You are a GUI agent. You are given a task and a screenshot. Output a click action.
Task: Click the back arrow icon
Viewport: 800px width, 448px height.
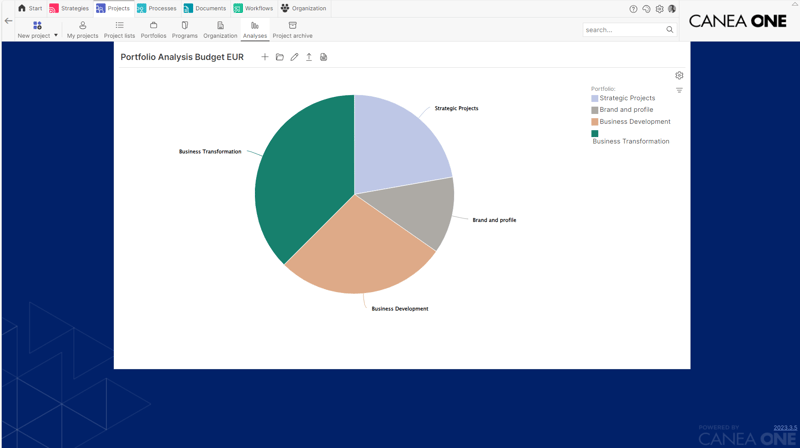click(x=8, y=21)
